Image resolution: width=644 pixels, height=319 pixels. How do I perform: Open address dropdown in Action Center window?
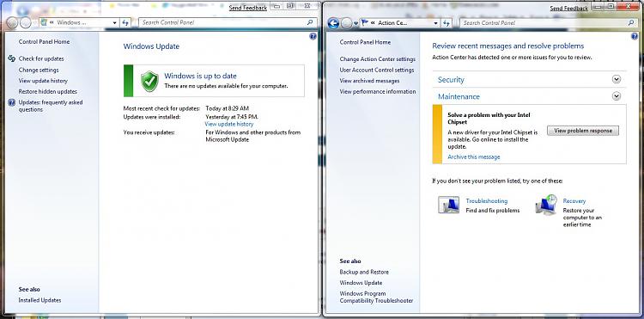click(x=435, y=23)
